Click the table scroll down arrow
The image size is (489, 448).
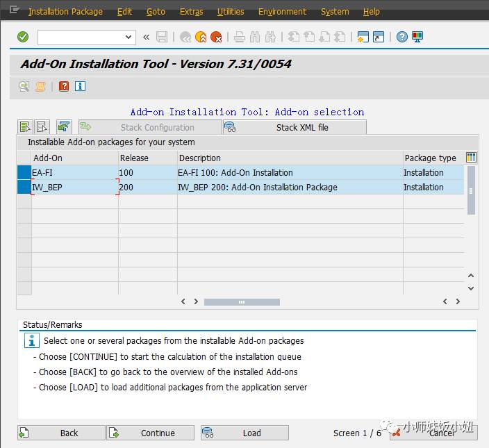[x=471, y=288]
